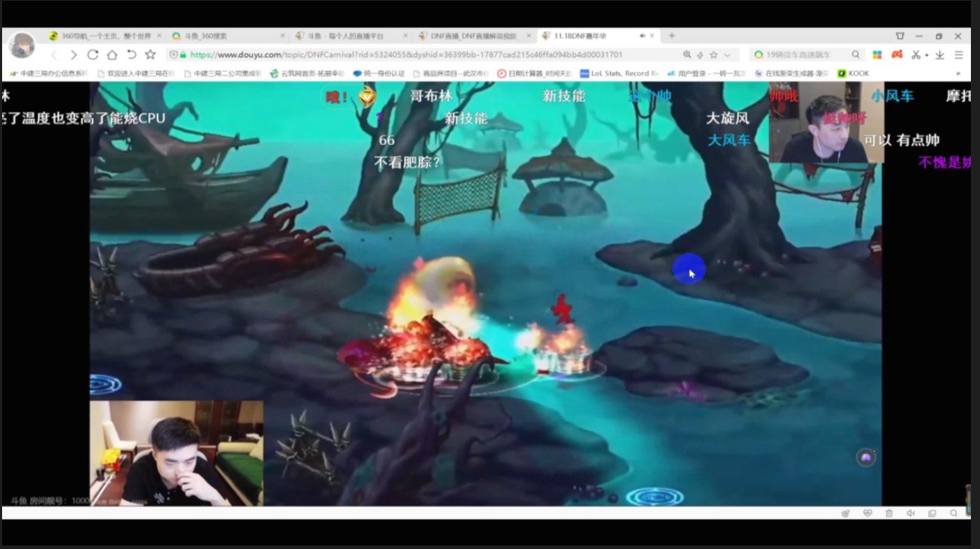Click the undo closed tab arrow
Viewport: 980px width, 549px height.
pyautogui.click(x=131, y=54)
